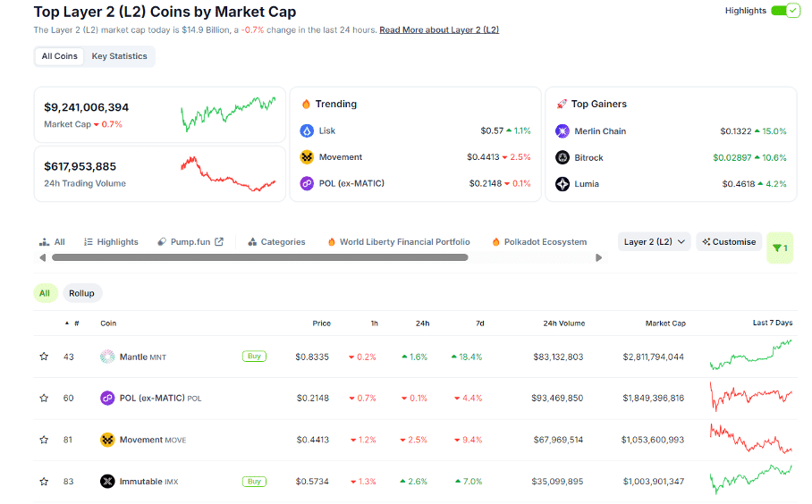Click the Lumia coin icon

pyautogui.click(x=562, y=184)
